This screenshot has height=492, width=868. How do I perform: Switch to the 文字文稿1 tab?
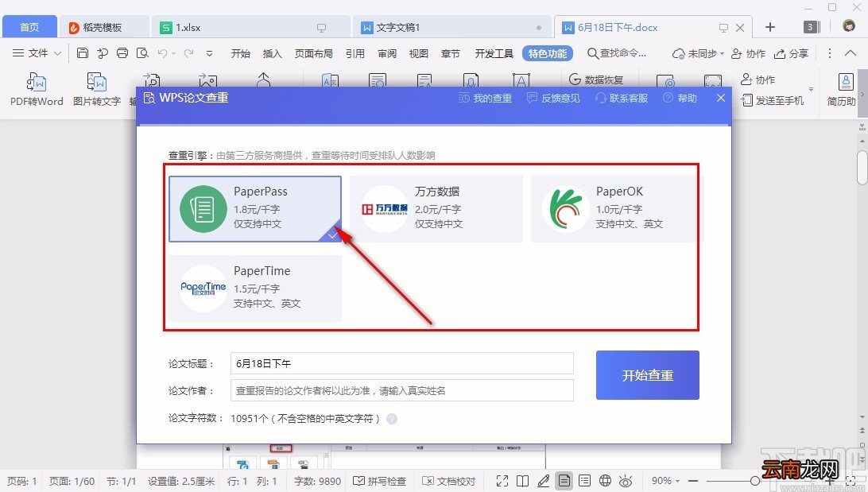coord(451,27)
